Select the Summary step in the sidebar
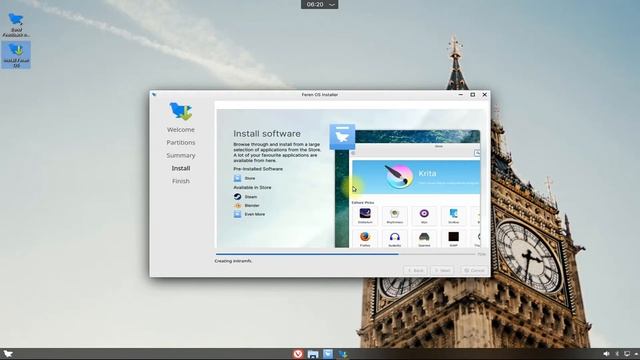The height and width of the screenshot is (360, 640). coord(181,156)
